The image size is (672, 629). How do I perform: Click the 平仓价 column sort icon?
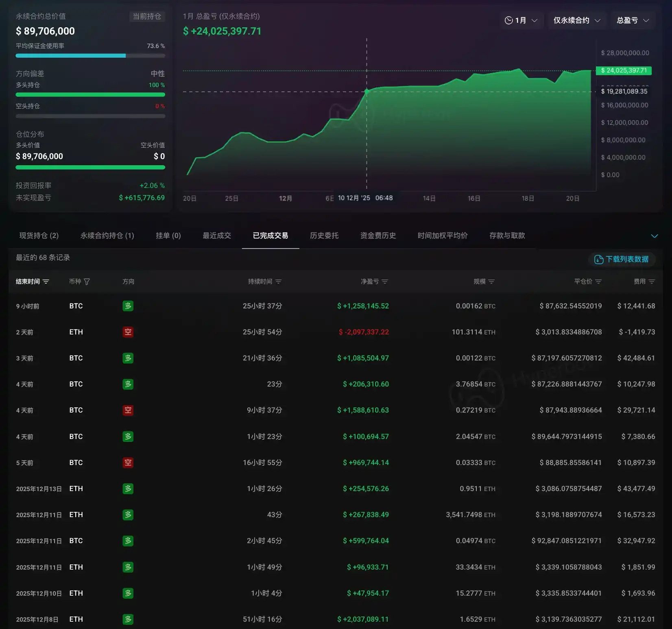pyautogui.click(x=598, y=281)
